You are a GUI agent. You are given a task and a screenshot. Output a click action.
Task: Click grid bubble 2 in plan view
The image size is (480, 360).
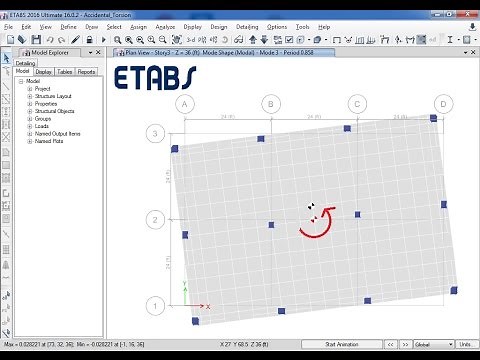pos(155,220)
